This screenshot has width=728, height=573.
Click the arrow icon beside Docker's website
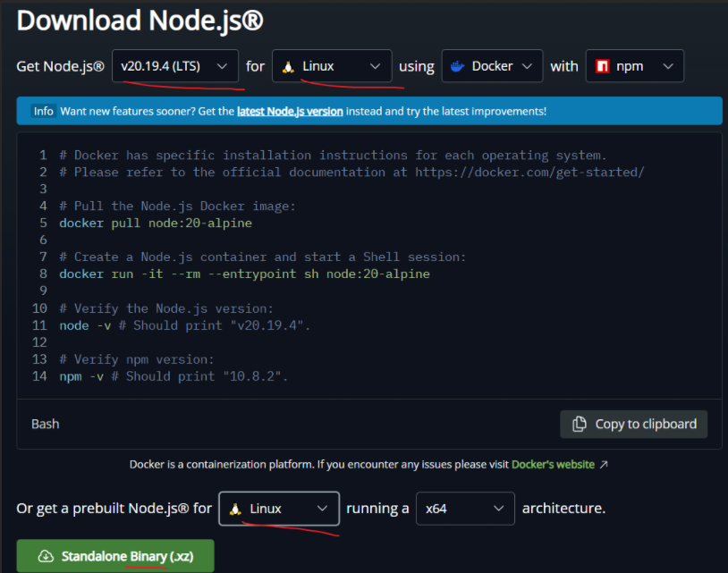pos(604,465)
